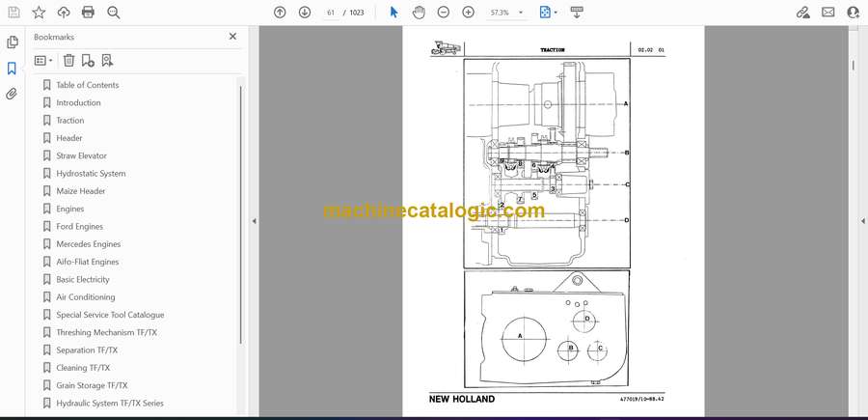Go to previous page arrow
Viewport: 868px width, 420px height.
click(280, 13)
